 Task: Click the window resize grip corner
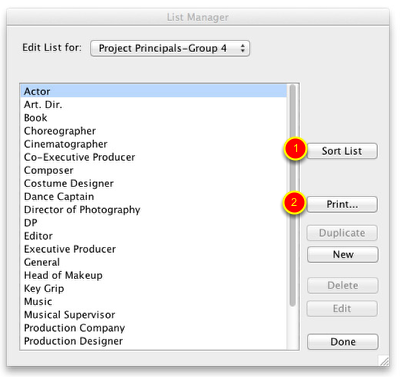point(384,361)
